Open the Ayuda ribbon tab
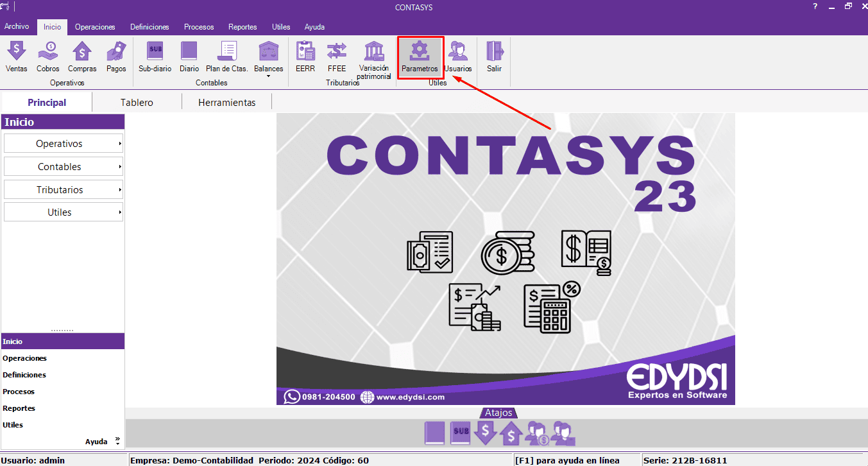 coord(314,27)
